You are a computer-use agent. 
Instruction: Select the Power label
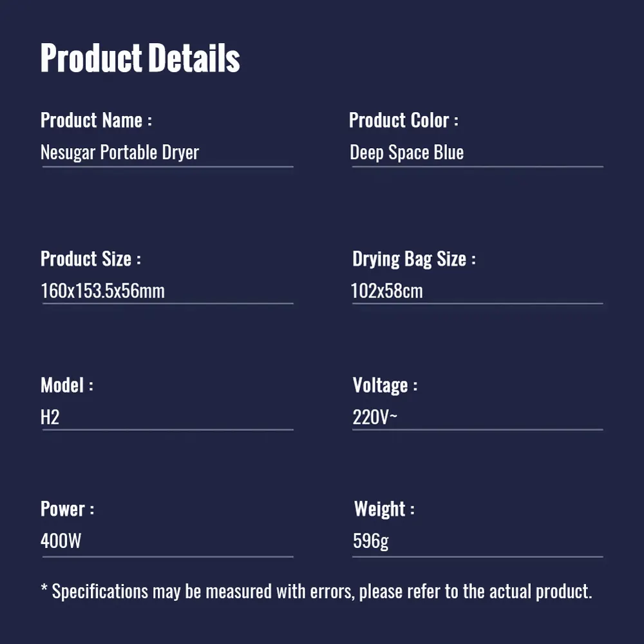[x=67, y=509]
